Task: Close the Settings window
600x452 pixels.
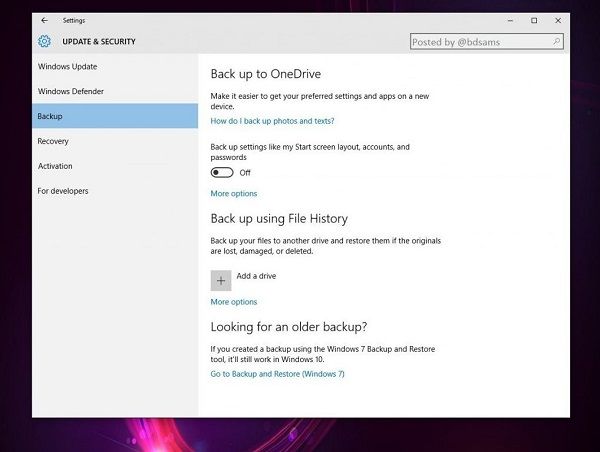Action: click(558, 21)
